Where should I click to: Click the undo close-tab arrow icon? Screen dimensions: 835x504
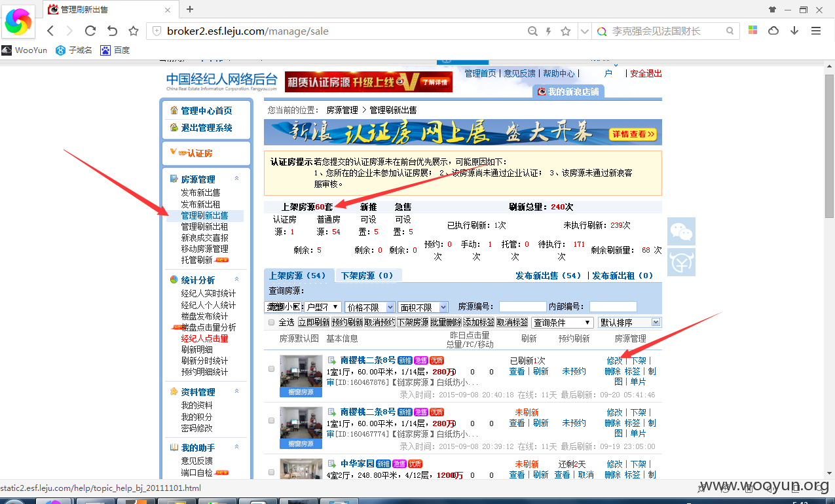[112, 31]
